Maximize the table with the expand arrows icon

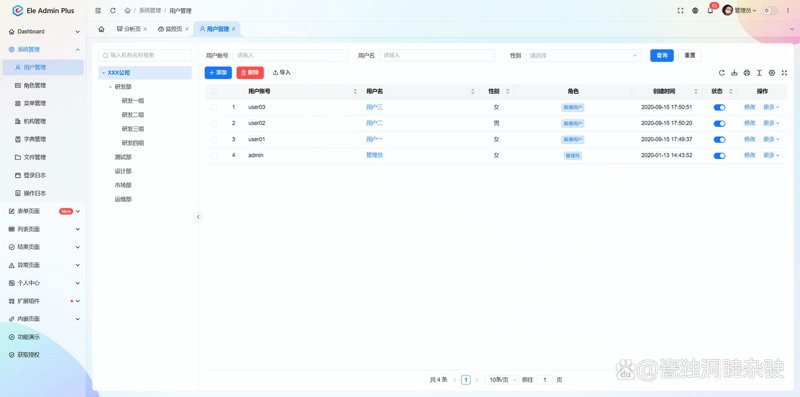tap(784, 73)
